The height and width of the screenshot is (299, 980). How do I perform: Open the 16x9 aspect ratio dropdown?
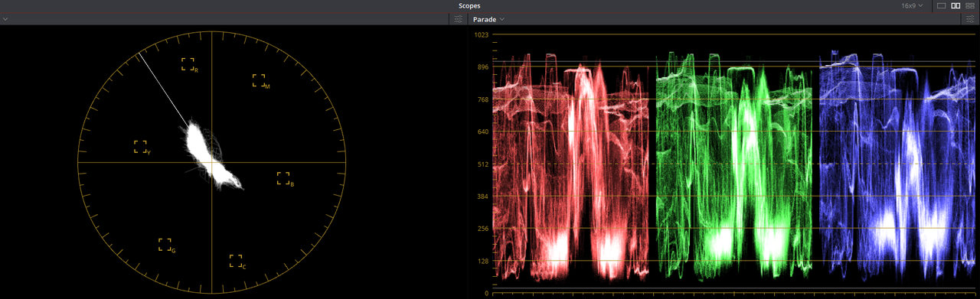point(912,5)
